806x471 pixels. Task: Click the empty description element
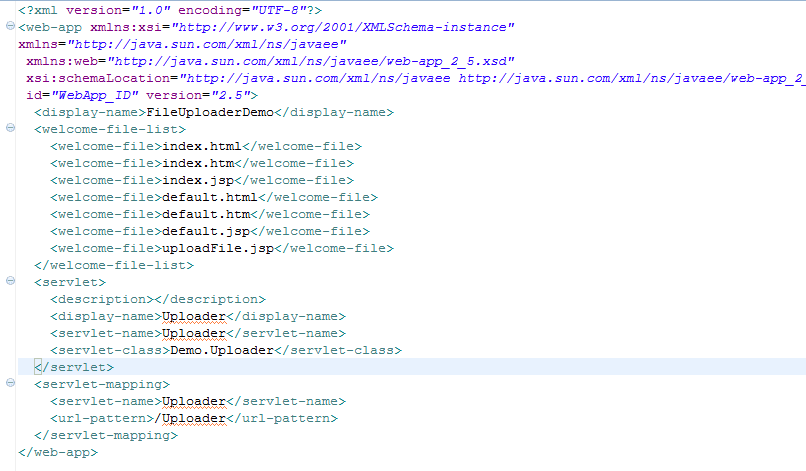pyautogui.click(x=158, y=299)
